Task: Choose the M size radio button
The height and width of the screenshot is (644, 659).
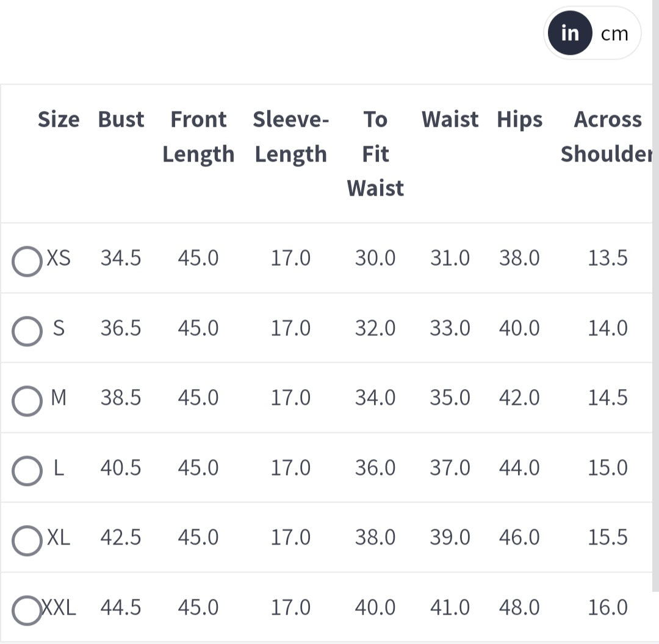Action: (27, 401)
